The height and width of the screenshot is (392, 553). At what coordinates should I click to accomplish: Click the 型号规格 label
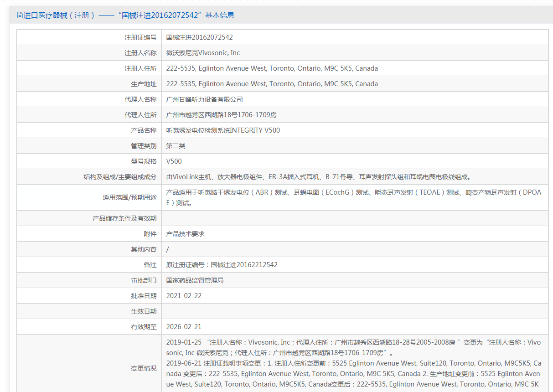pyautogui.click(x=144, y=161)
